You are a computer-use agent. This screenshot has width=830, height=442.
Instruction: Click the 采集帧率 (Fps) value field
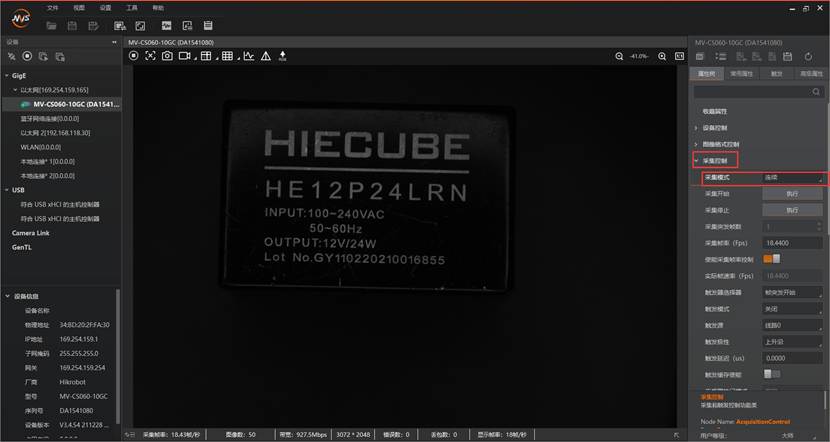792,243
